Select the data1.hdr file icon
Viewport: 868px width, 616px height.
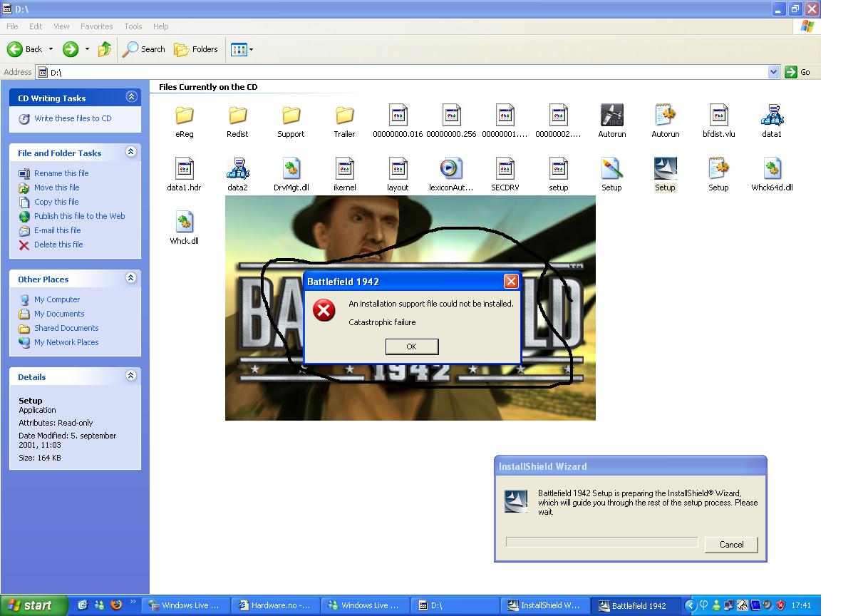(184, 168)
